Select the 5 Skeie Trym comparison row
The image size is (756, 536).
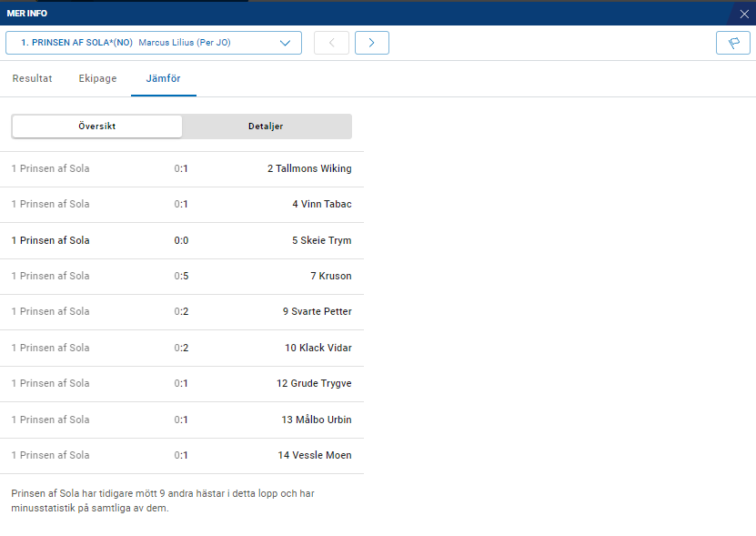182,240
